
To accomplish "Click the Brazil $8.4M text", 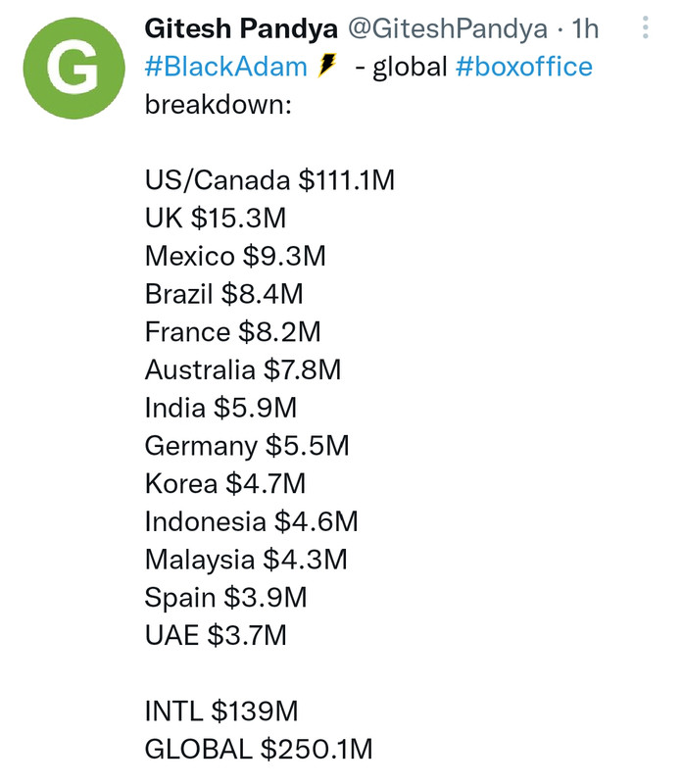I will pos(224,294).
